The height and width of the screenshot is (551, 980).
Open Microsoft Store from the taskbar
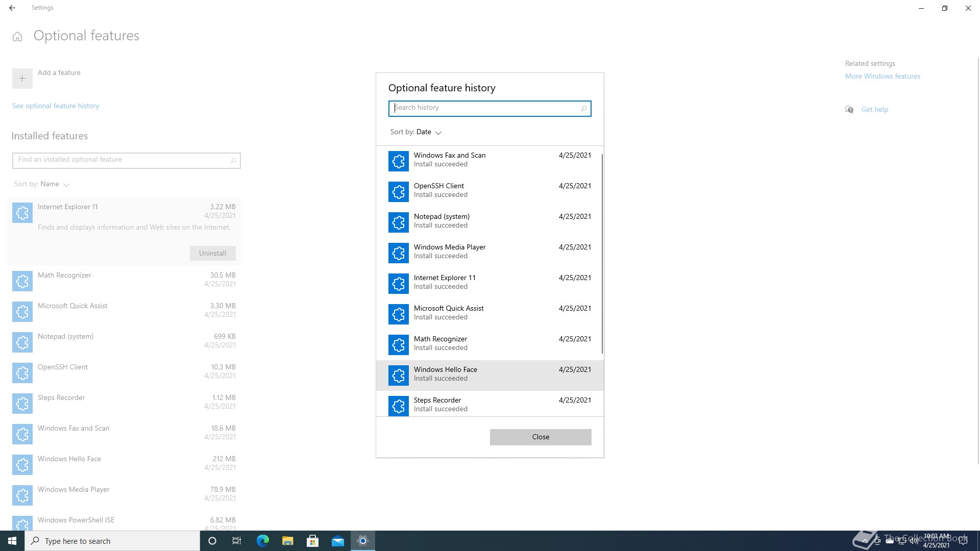[312, 541]
